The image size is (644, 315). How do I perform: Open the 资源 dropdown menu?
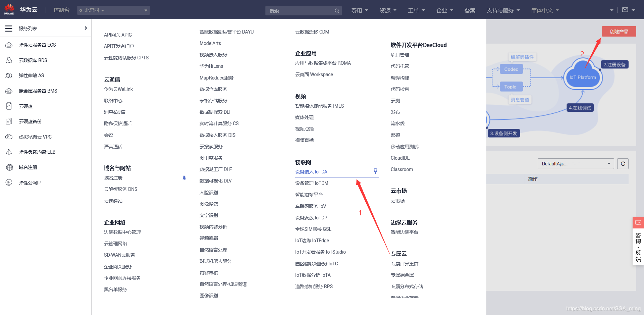coord(388,10)
